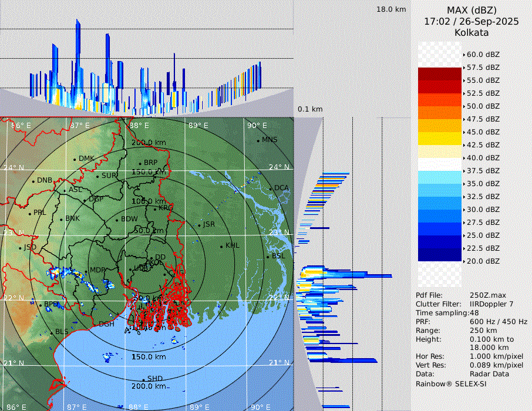Click the darkest navy 20.0 dBZ swatch

[440, 255]
